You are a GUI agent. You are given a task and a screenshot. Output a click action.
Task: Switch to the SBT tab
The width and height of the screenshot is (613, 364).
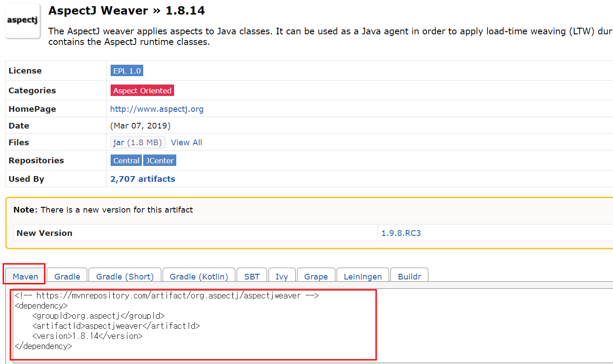[252, 276]
